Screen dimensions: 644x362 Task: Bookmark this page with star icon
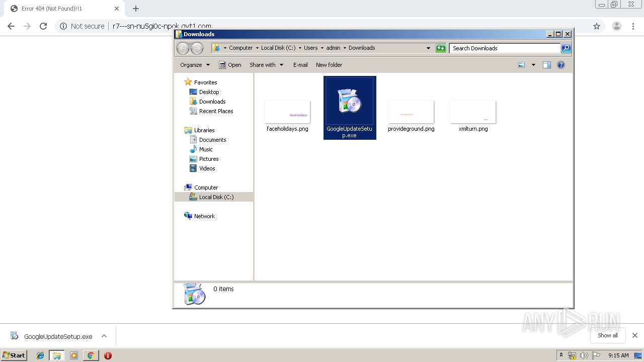pyautogui.click(x=597, y=26)
